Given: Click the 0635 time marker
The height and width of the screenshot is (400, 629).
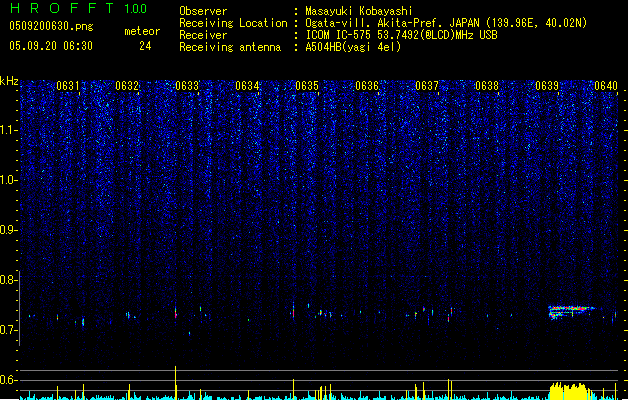Looking at the screenshot, I should pos(307,86).
